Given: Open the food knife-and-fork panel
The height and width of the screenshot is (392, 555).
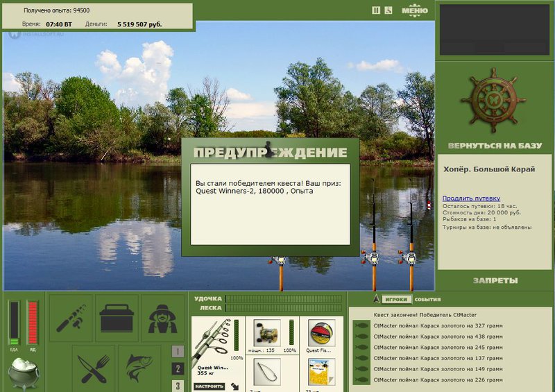Looking at the screenshot, I should tap(94, 369).
